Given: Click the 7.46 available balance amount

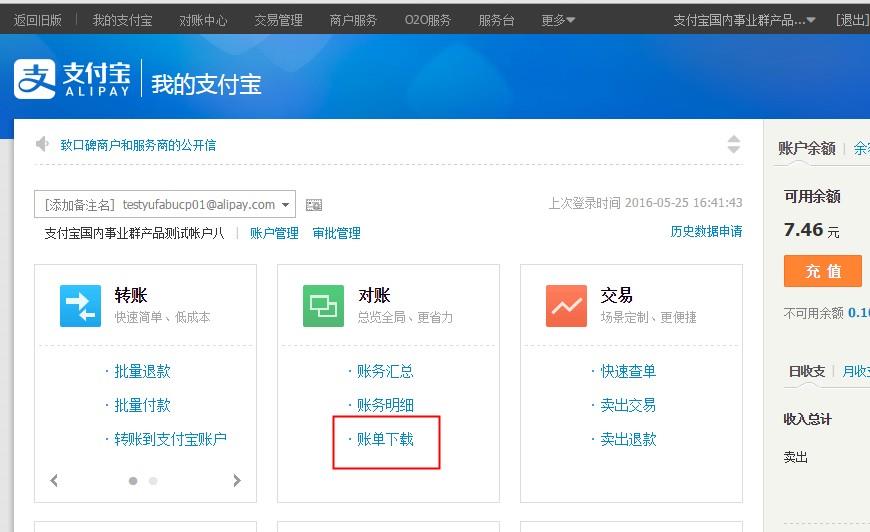Looking at the screenshot, I should [803, 229].
